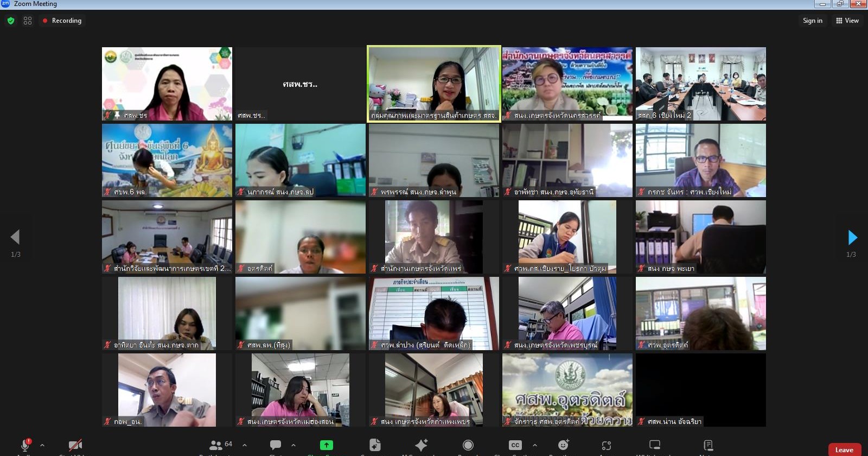Toggle the CC Show Captions icon

click(x=515, y=445)
